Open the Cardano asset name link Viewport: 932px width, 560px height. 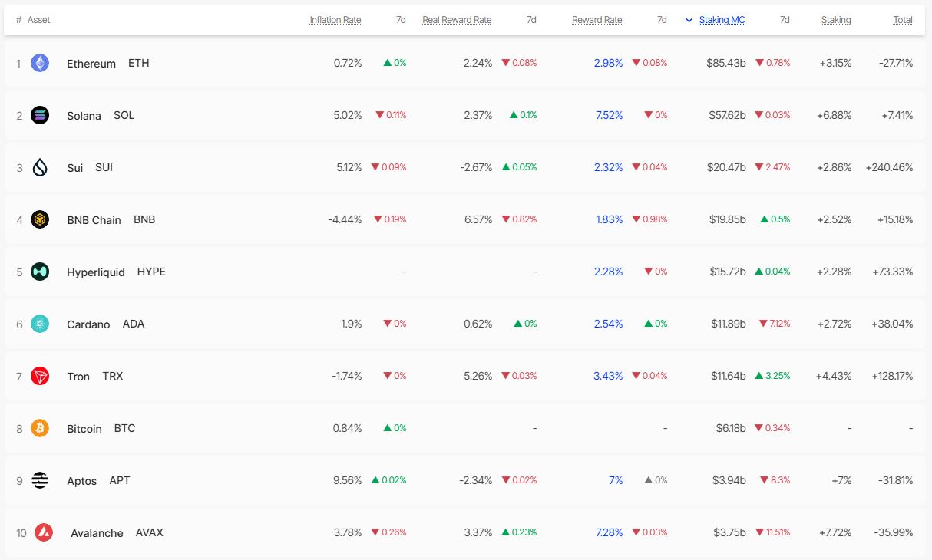pyautogui.click(x=88, y=324)
